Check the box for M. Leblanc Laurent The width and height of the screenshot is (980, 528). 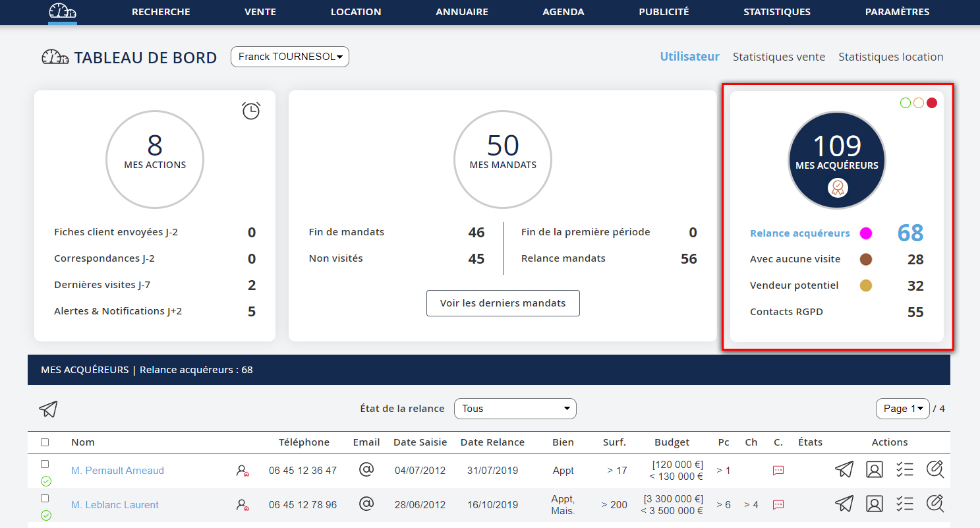click(x=45, y=498)
